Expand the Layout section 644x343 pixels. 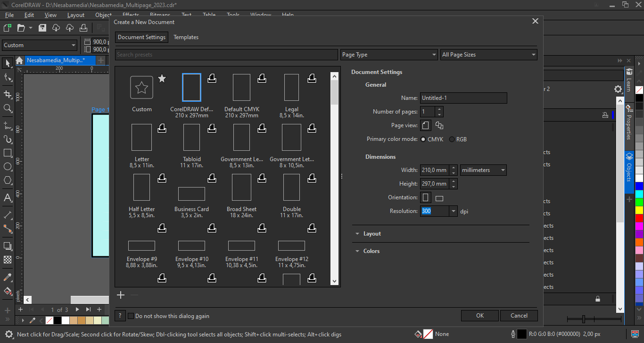(x=372, y=234)
